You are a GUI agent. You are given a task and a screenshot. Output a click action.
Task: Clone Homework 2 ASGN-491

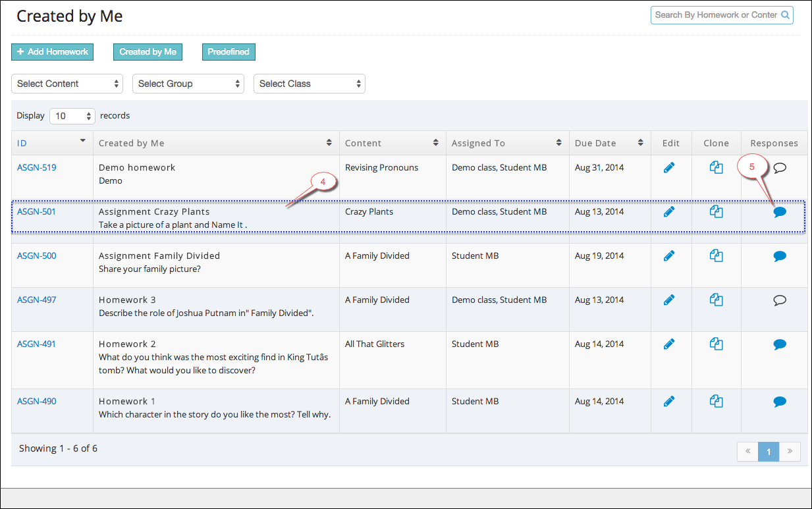tap(717, 344)
